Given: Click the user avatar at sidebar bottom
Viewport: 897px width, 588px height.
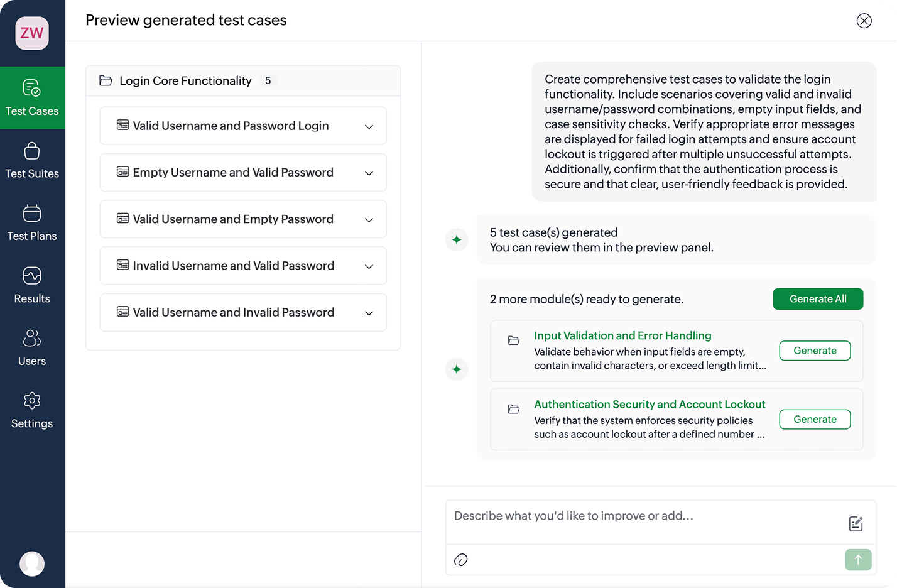Looking at the screenshot, I should click(32, 563).
